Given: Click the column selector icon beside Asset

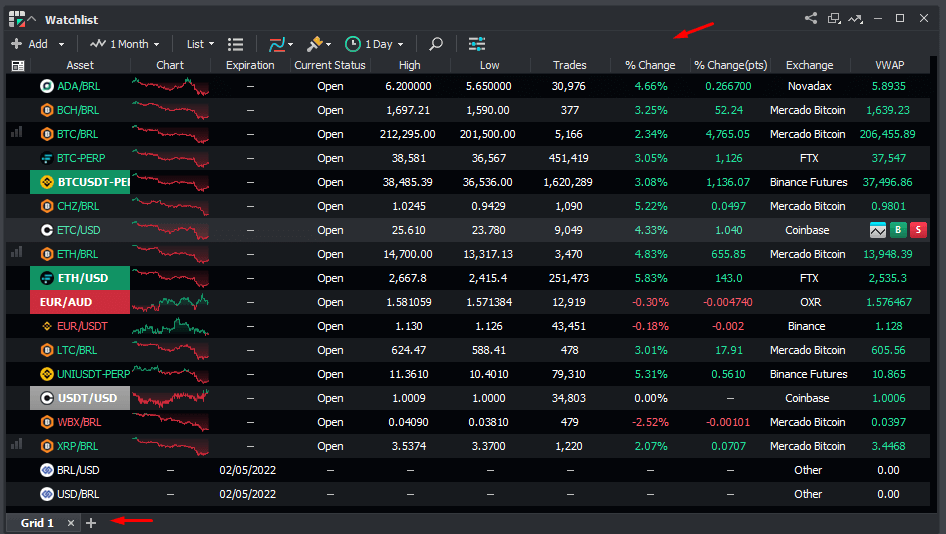Looking at the screenshot, I should [x=18, y=65].
